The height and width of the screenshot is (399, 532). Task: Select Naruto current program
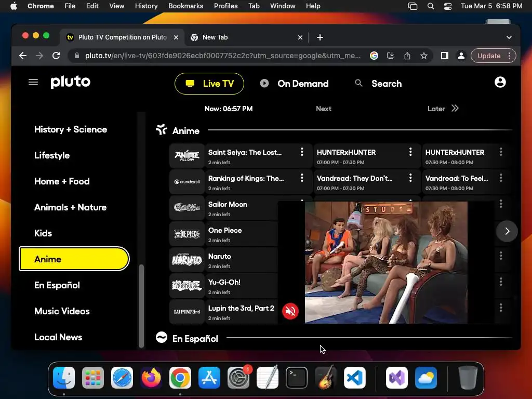pyautogui.click(x=243, y=260)
